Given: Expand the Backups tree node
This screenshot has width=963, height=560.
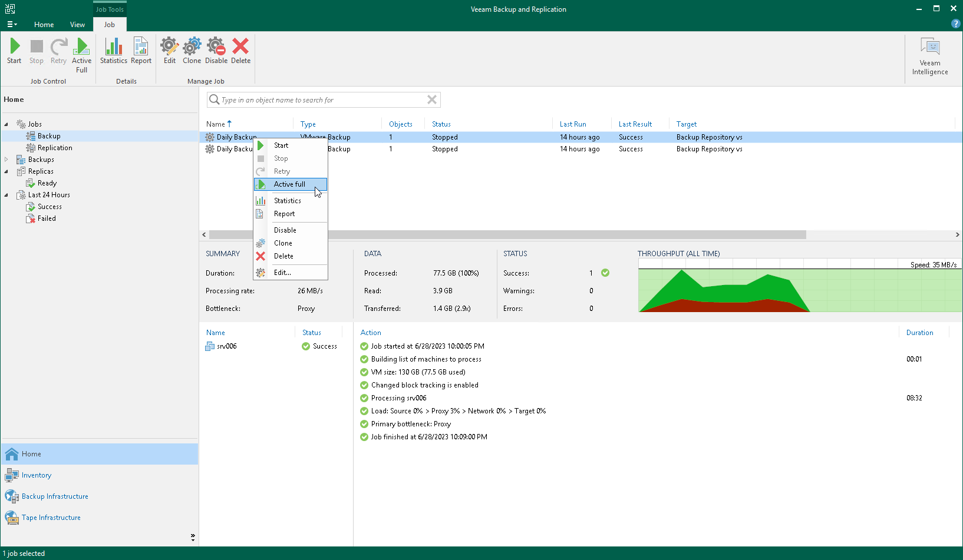Looking at the screenshot, I should coord(5,159).
